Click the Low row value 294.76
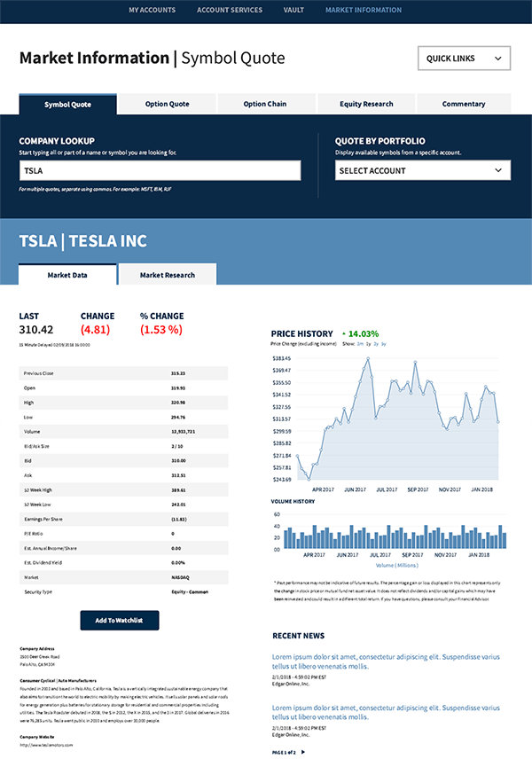The width and height of the screenshot is (532, 767). tap(178, 418)
